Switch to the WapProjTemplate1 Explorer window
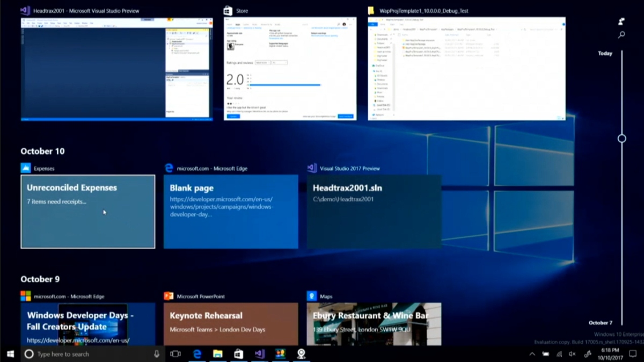The width and height of the screenshot is (644, 362). [x=466, y=69]
